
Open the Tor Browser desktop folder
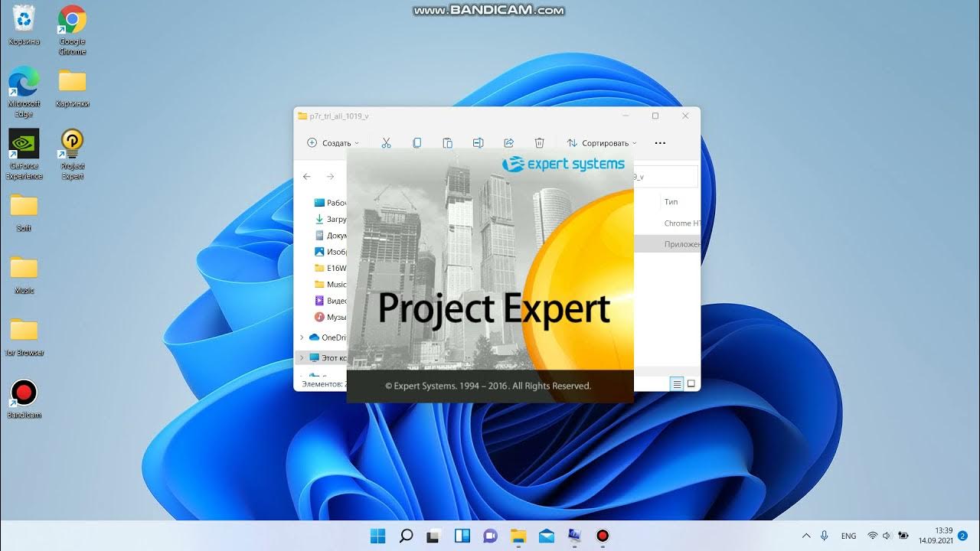pos(24,337)
